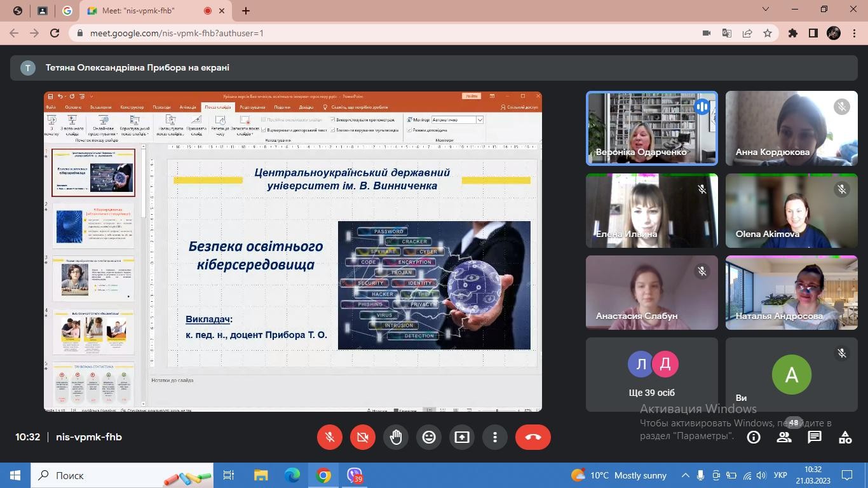
Task: Open more options three-dot menu
Action: point(495,437)
